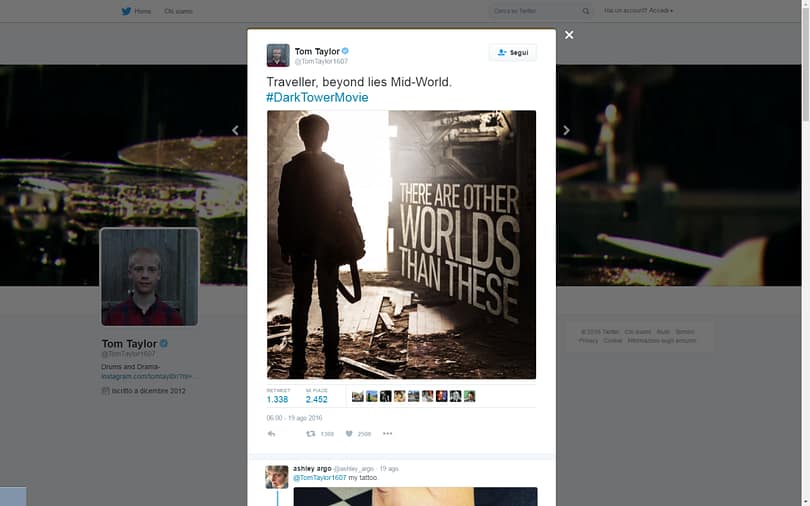This screenshot has height=506, width=810.
Task: Click the Cookie link in the footer
Action: tap(613, 341)
